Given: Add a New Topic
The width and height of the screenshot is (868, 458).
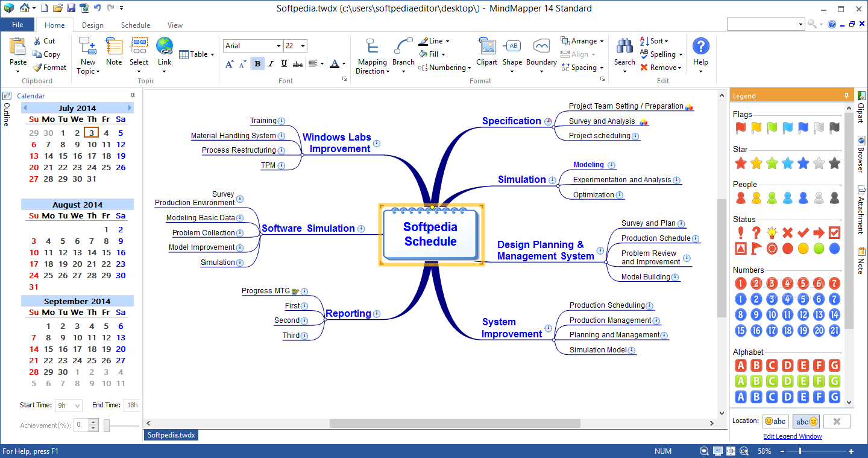Looking at the screenshot, I should tap(88, 56).
